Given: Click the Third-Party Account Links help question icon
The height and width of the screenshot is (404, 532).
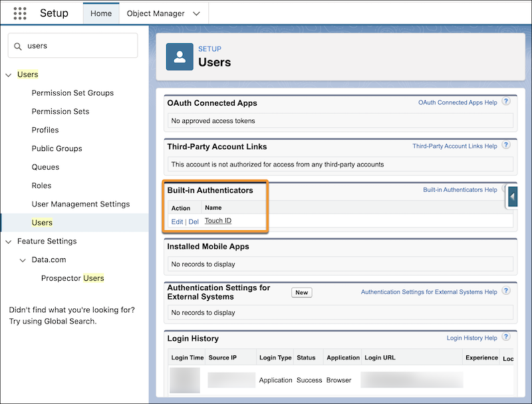Looking at the screenshot, I should tap(506, 145).
